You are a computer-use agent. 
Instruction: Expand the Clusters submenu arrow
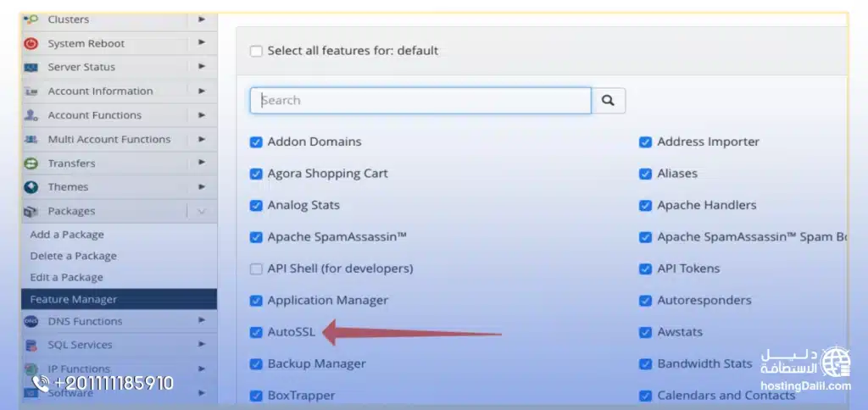tap(202, 19)
